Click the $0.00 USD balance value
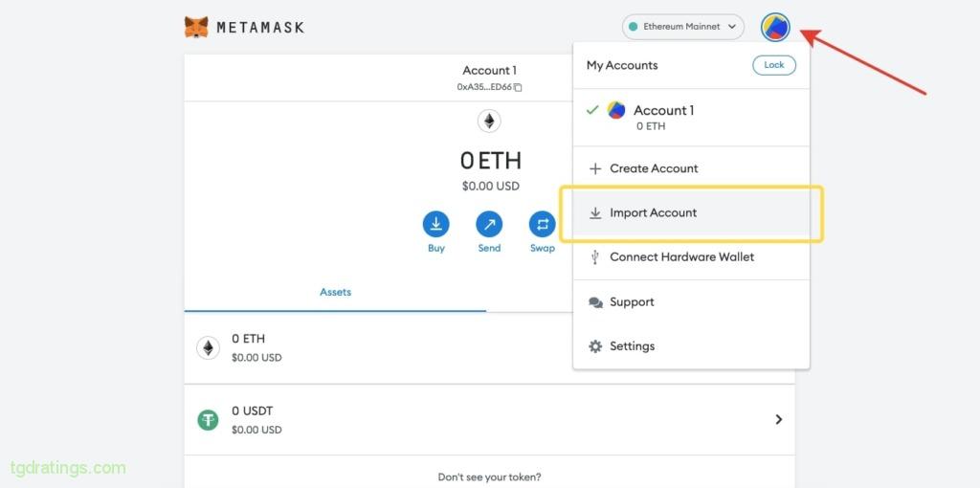This screenshot has width=980, height=488. 491,187
